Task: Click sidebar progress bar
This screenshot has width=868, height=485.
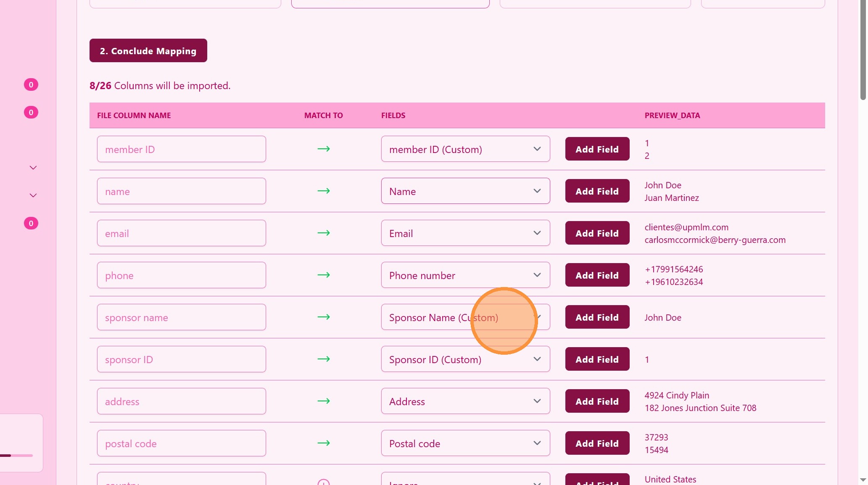Action: pyautogui.click(x=16, y=456)
